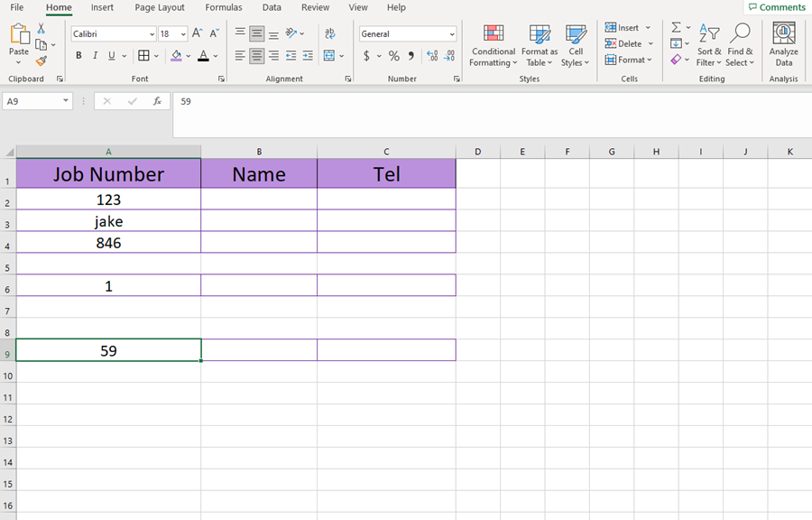
Task: Expand the Name Box A9 dropdown
Action: click(x=66, y=100)
